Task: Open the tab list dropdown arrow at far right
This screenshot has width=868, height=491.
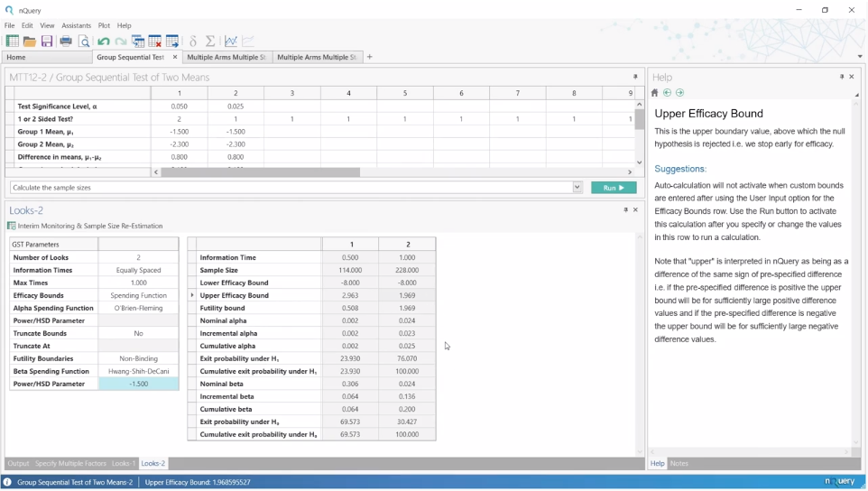Action: tap(859, 57)
